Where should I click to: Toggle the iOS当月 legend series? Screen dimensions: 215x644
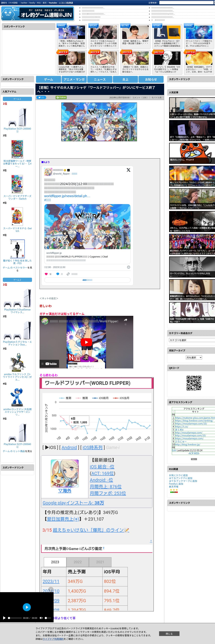tap(121, 398)
